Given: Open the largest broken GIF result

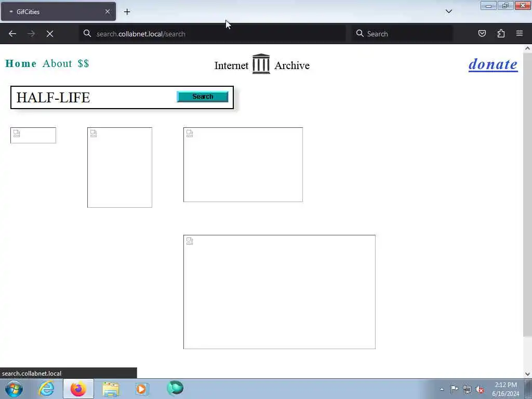Looking at the screenshot, I should [x=279, y=292].
